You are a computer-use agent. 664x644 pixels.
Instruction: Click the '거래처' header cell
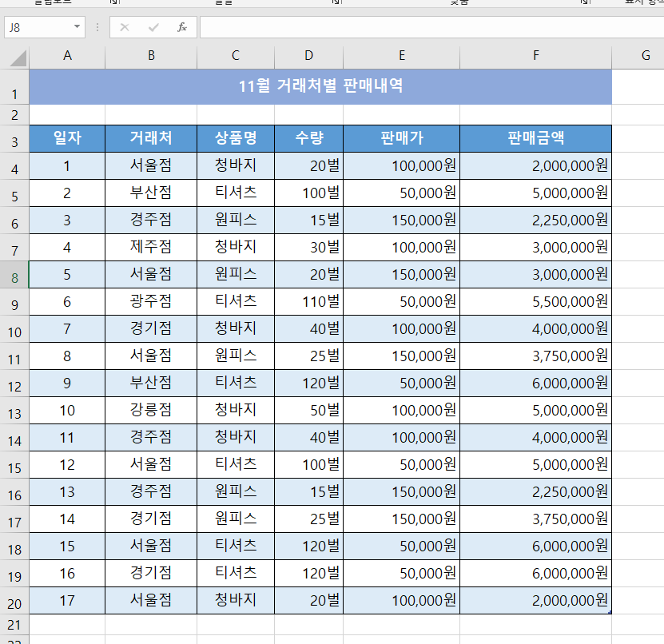[151, 138]
